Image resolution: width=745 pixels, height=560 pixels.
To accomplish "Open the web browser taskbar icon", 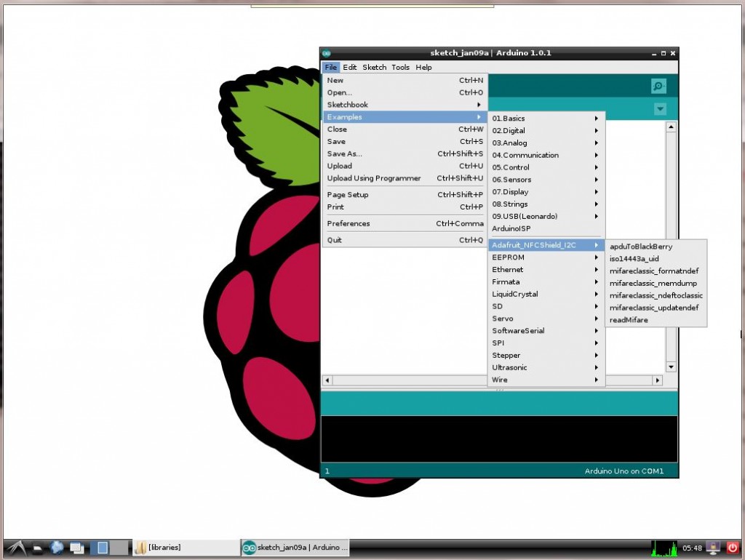I will pos(57,548).
